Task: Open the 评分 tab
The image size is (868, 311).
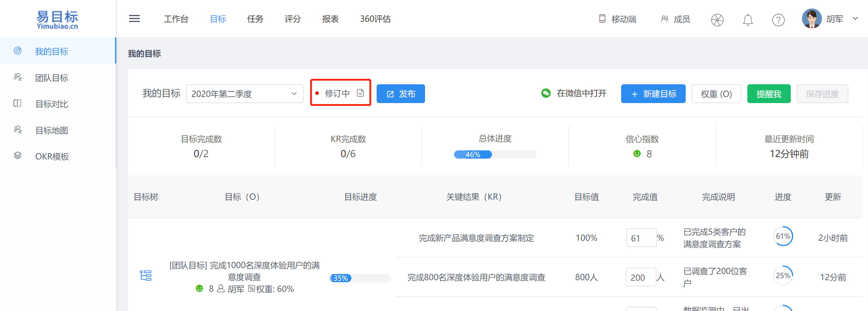Action: click(292, 19)
